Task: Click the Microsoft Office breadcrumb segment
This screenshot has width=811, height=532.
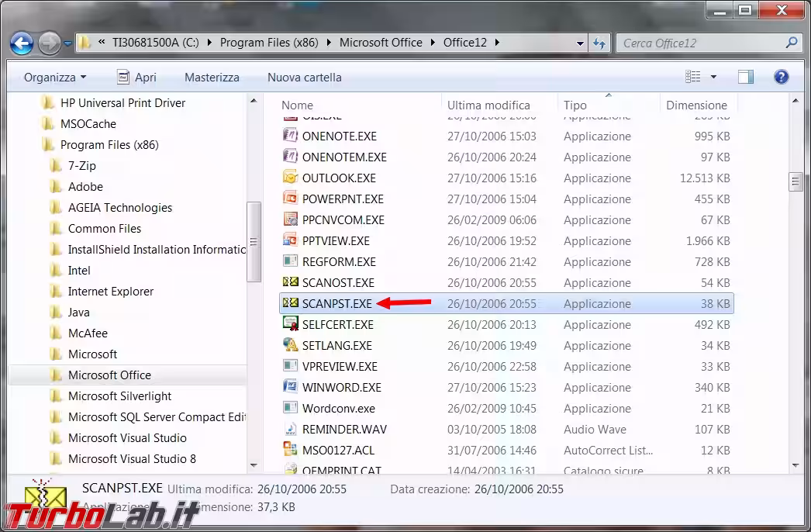Action: tap(381, 43)
